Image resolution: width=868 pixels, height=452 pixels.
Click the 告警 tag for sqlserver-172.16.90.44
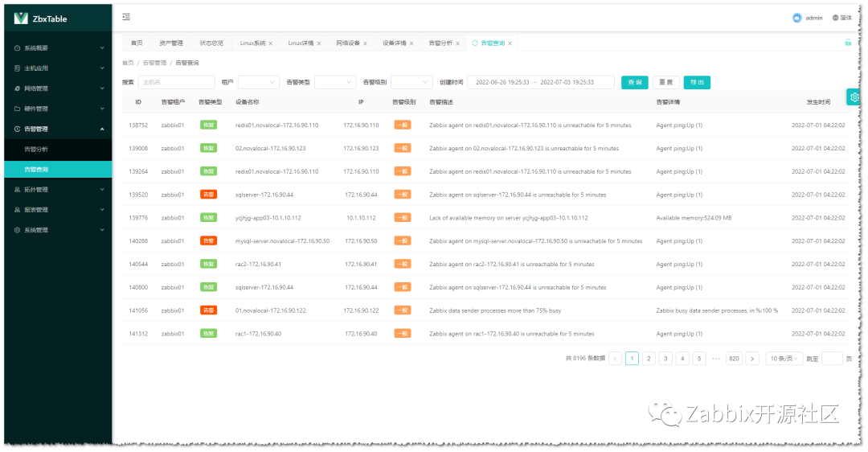(209, 195)
